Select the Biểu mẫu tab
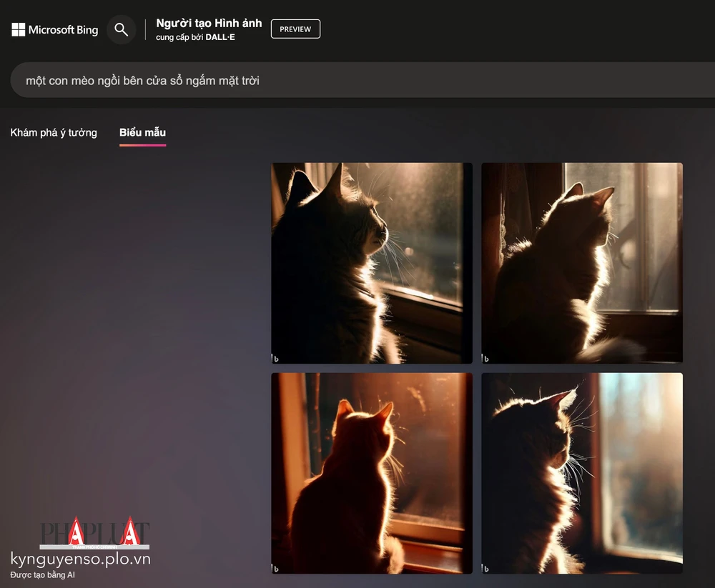This screenshot has width=715, height=588. coord(142,132)
